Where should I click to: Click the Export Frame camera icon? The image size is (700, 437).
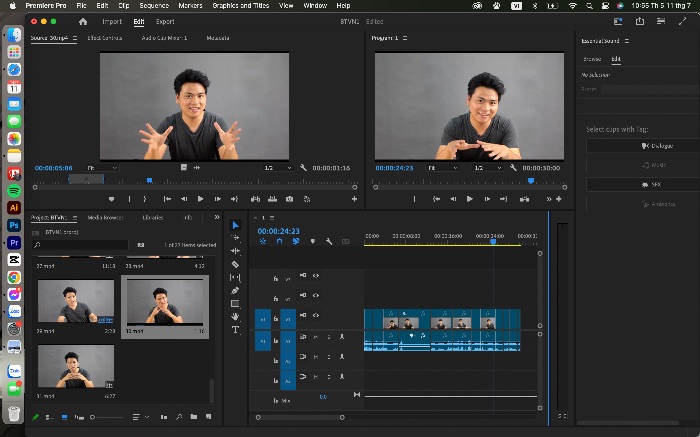tap(289, 199)
